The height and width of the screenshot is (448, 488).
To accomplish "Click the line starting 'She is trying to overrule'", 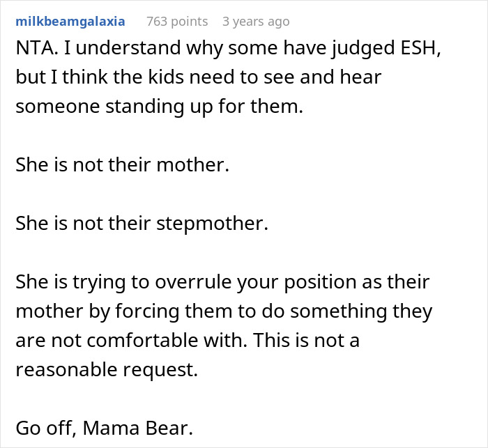I will click(222, 281).
